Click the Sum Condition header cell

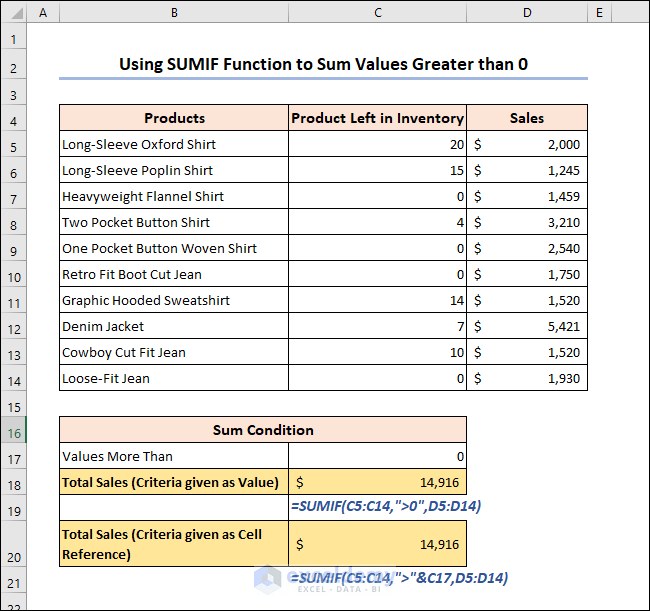(263, 430)
